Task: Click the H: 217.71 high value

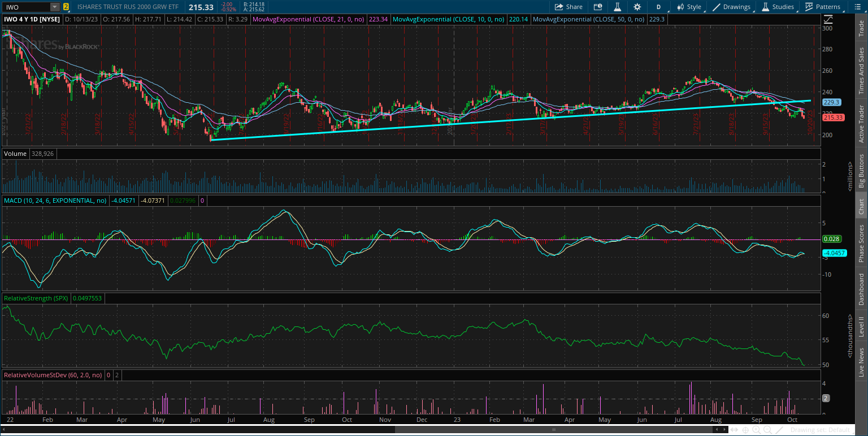Action: [x=149, y=19]
